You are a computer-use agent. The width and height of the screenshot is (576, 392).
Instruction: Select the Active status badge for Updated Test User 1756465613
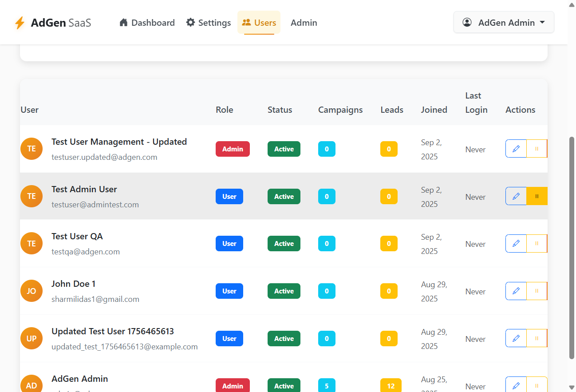[x=284, y=339]
